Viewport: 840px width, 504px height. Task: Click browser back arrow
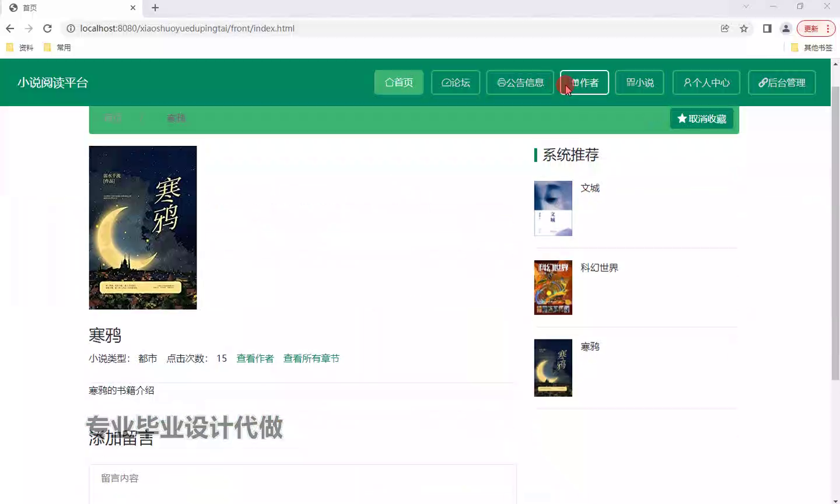pyautogui.click(x=10, y=28)
